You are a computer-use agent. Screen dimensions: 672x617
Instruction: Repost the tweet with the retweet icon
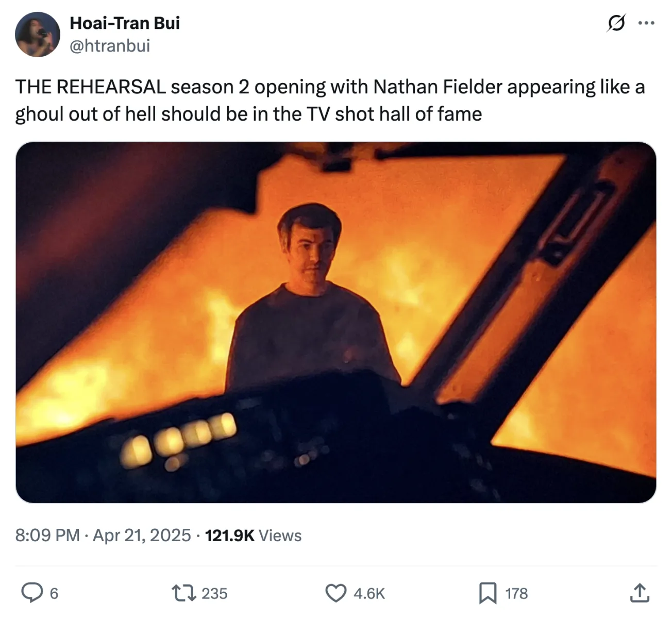click(184, 593)
